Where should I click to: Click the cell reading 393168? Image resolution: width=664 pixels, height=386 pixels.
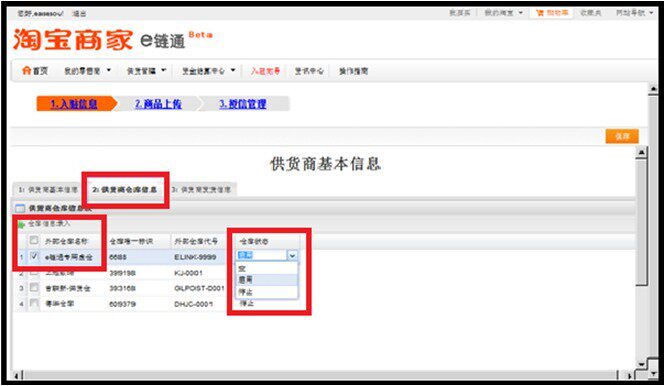tap(122, 288)
